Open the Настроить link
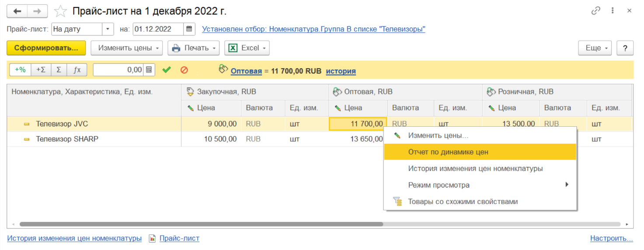 coord(611,238)
